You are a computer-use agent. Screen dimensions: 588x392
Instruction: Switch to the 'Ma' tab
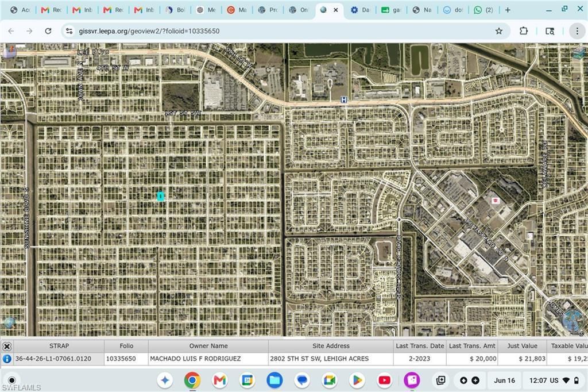pyautogui.click(x=237, y=10)
